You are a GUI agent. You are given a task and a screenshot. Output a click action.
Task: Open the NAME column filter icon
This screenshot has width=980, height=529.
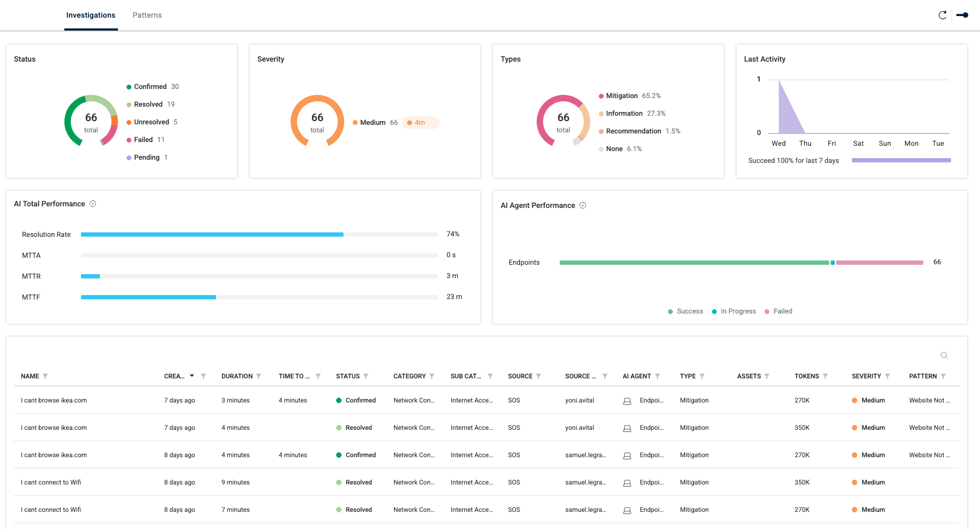(x=46, y=376)
